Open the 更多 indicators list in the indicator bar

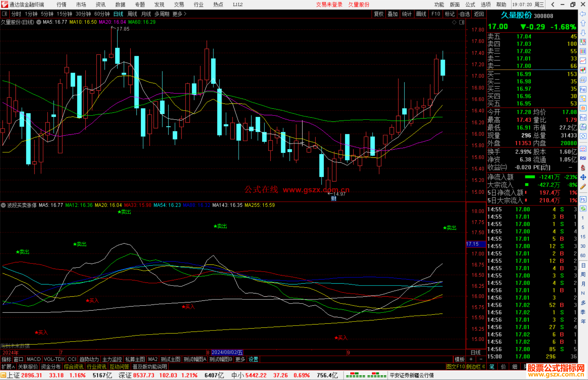click(x=240, y=359)
